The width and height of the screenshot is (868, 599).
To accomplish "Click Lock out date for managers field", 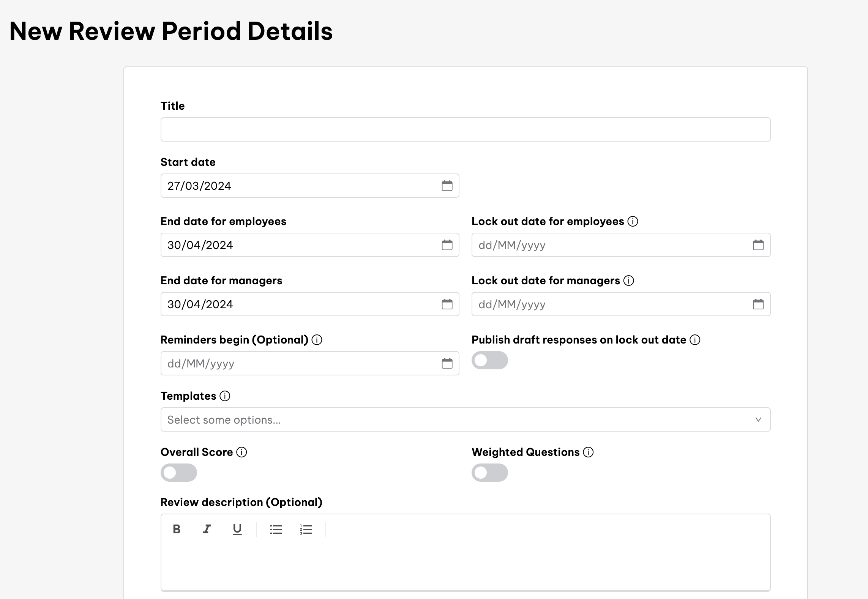I will [621, 304].
